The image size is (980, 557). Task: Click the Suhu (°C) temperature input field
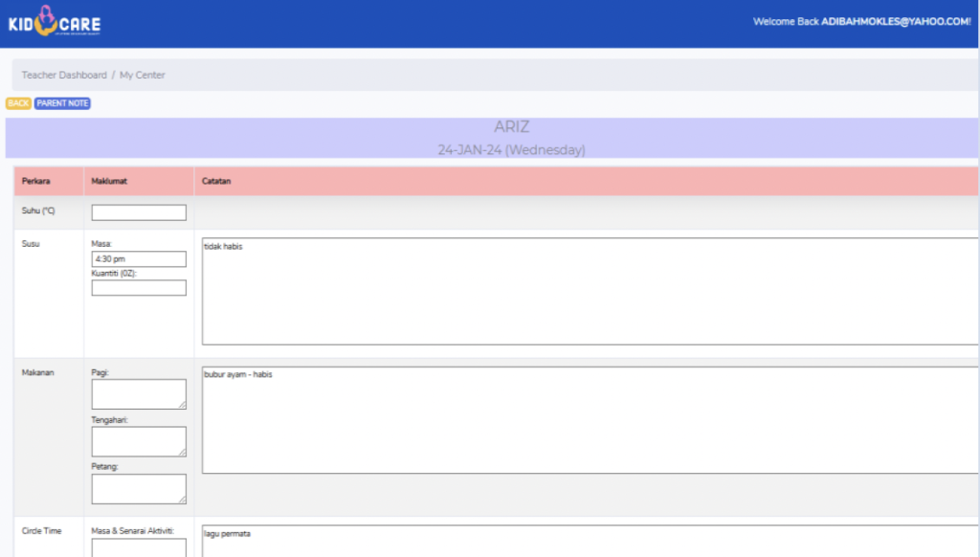coord(139,212)
